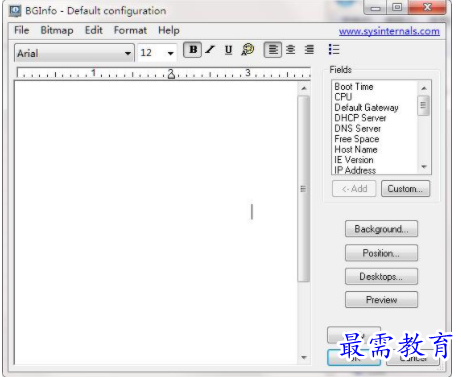Screen dimensions: 461x377
Task: Toggle Italic formatting button
Action: click(x=210, y=50)
